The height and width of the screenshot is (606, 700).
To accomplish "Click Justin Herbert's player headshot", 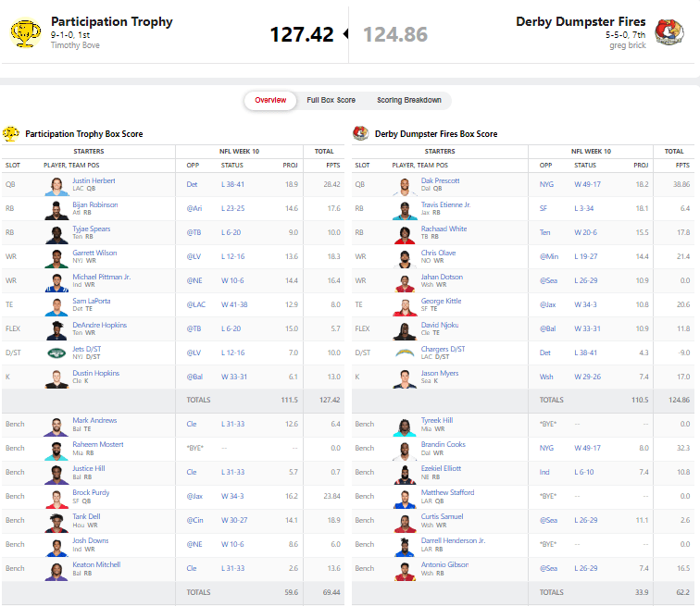I will pos(57,185).
